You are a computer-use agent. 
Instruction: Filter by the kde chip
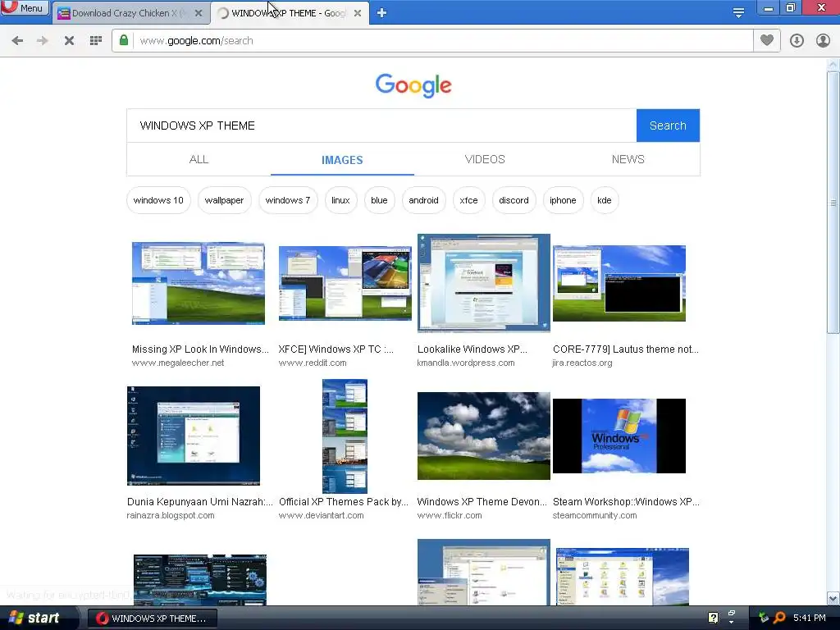click(x=605, y=200)
